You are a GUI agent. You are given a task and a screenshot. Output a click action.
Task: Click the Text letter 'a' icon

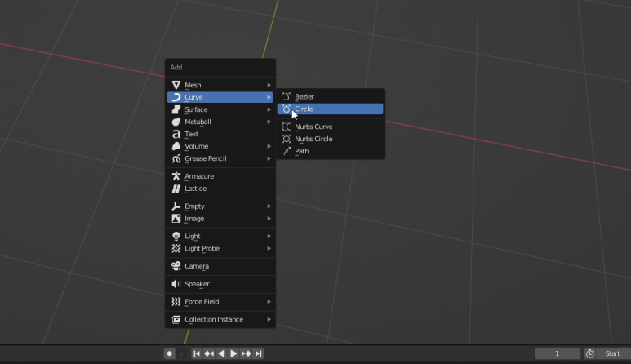coord(176,134)
